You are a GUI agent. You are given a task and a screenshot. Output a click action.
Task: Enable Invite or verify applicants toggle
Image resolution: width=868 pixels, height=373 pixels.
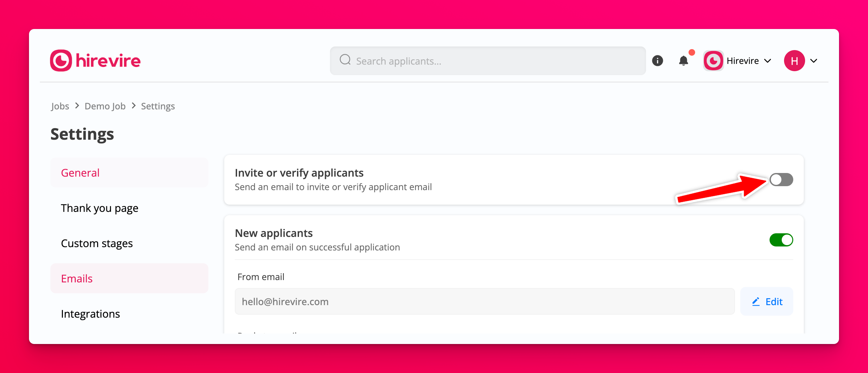(x=781, y=180)
